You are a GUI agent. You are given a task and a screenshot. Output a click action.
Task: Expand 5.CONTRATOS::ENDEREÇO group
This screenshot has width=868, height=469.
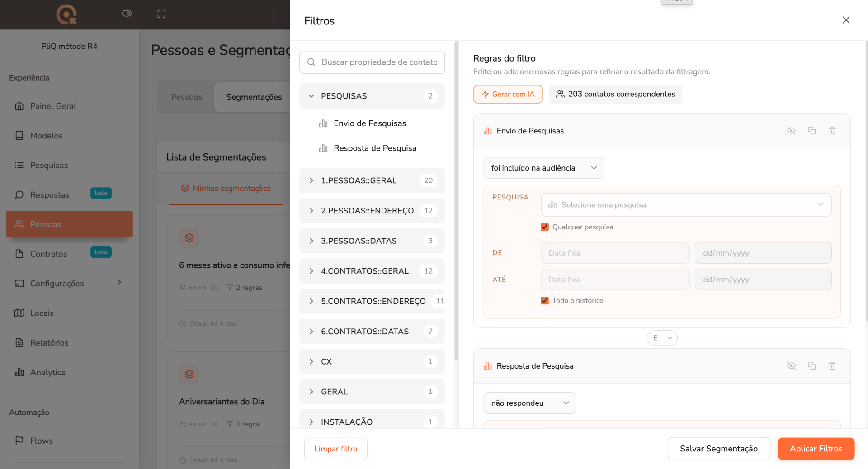coord(372,301)
